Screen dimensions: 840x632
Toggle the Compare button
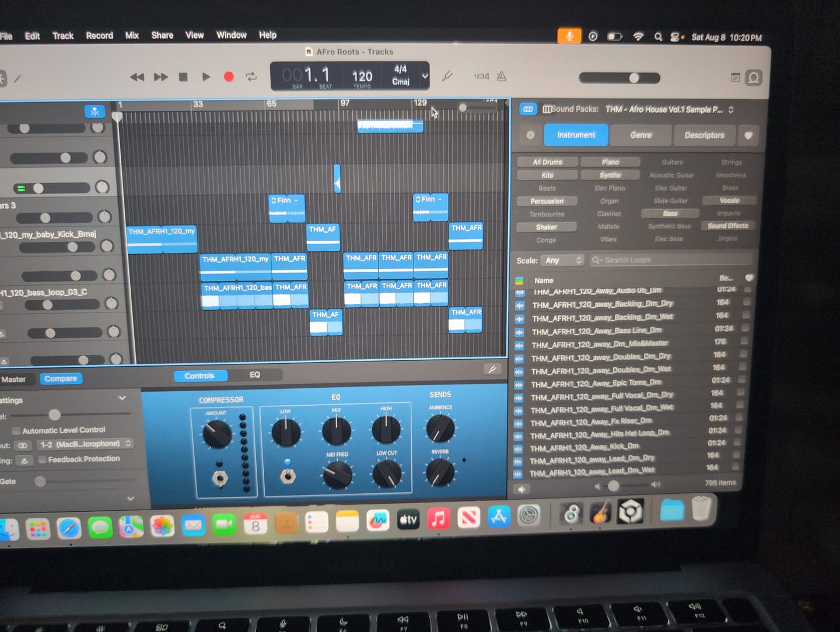(x=61, y=378)
